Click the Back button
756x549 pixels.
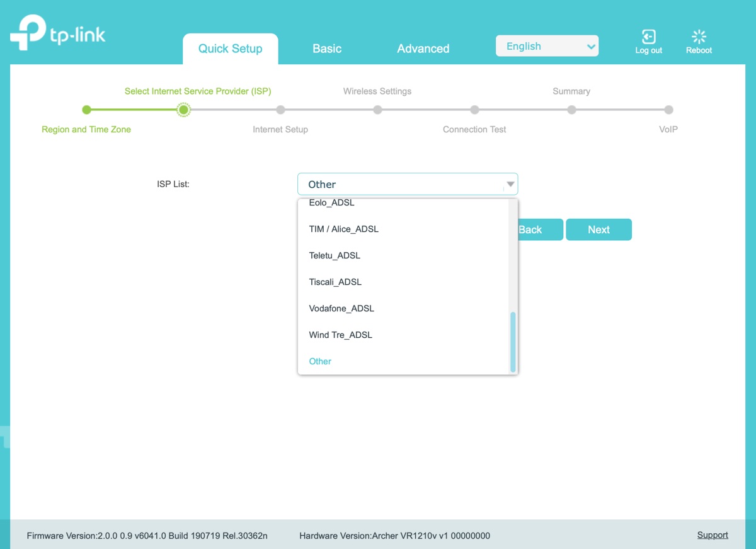tap(540, 229)
